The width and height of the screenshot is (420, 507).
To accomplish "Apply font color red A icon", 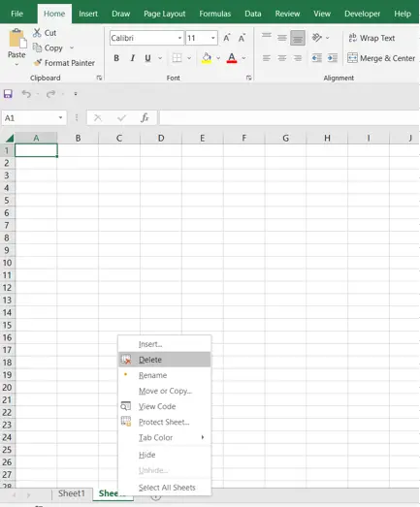I will [232, 58].
